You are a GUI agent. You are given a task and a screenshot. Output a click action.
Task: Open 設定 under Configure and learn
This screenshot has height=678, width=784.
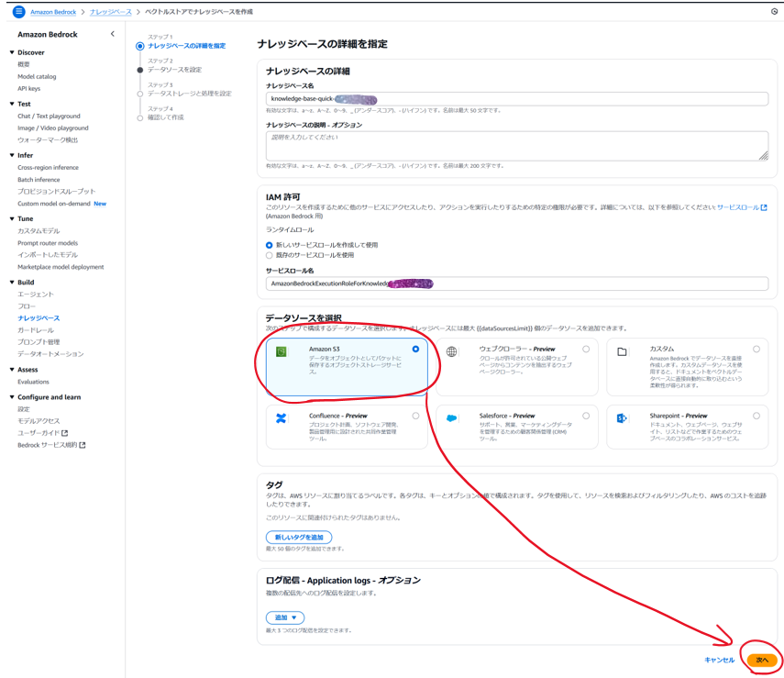(24, 409)
